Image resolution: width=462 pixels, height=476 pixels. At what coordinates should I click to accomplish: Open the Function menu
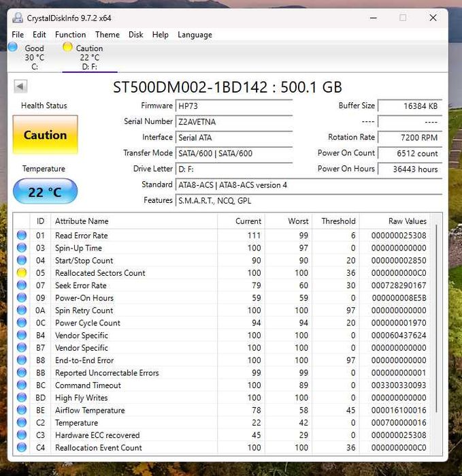70,35
